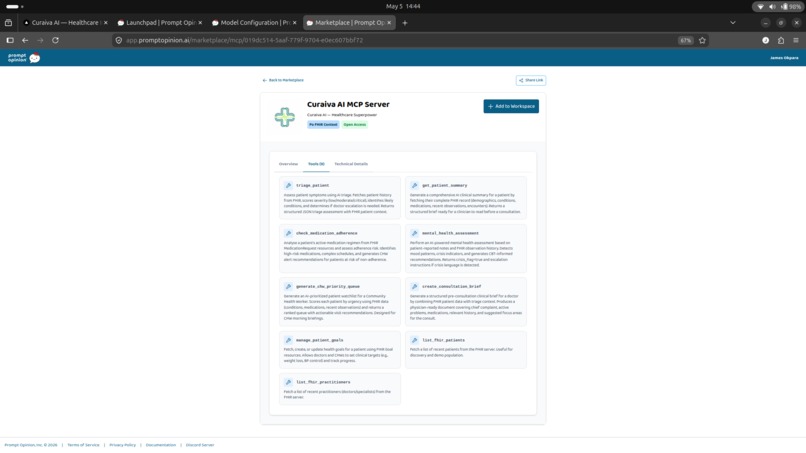
Task: Go back with the browser back arrow
Action: pyautogui.click(x=25, y=40)
